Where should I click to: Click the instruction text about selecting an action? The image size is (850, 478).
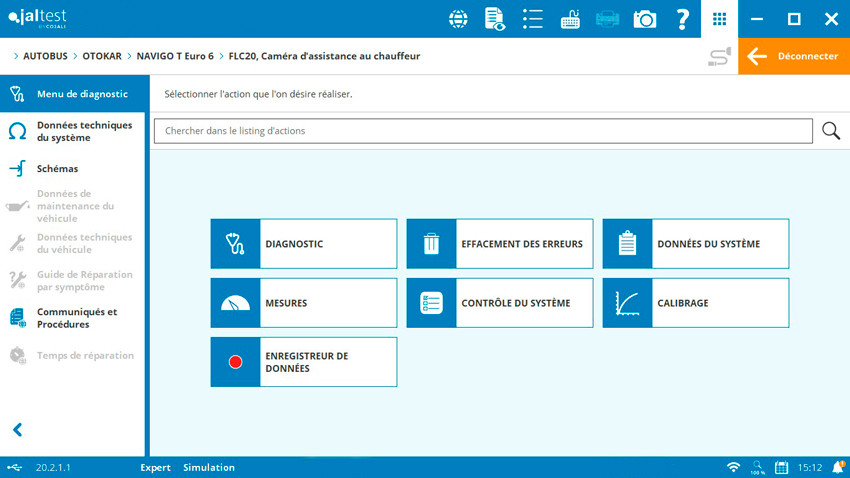click(258, 94)
